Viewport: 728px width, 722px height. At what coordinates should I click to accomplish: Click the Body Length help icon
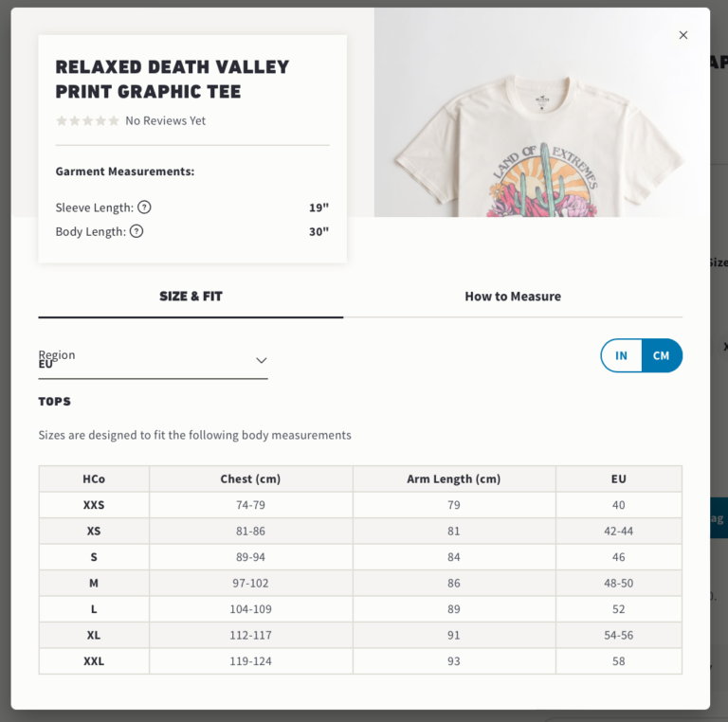pos(136,231)
